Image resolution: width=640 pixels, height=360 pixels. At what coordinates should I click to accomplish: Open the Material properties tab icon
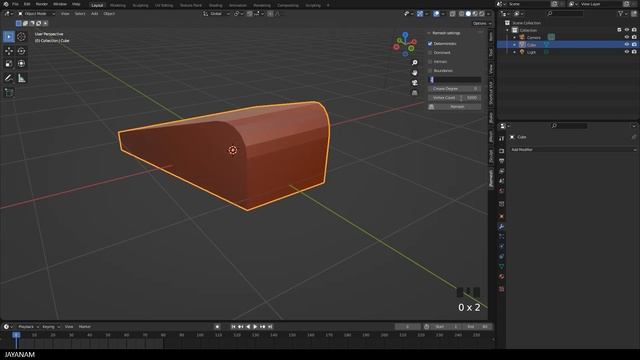coord(501,276)
